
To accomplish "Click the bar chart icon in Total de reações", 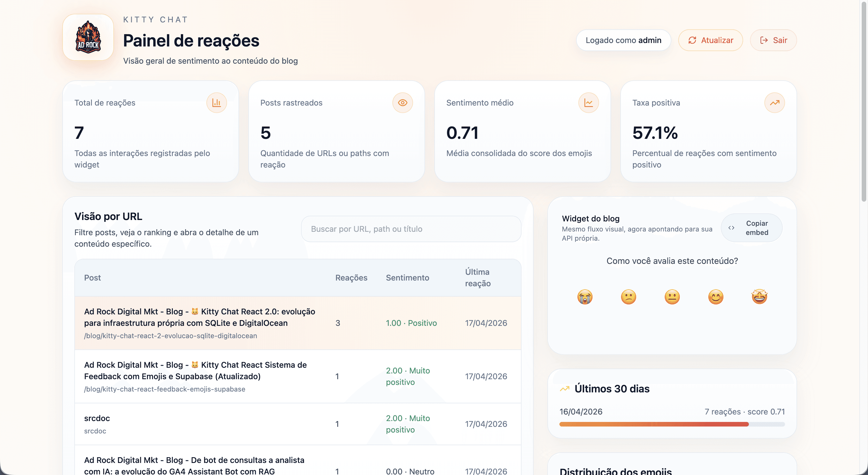I will pos(216,103).
